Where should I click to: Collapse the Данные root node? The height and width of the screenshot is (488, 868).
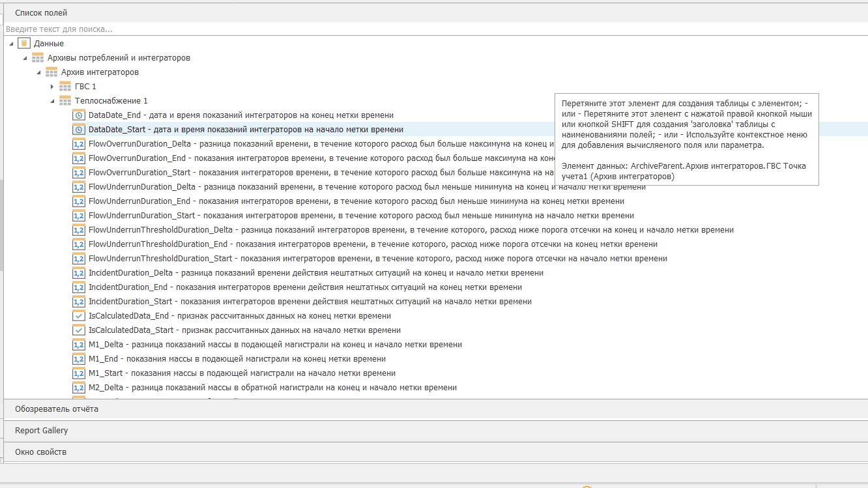(11, 44)
